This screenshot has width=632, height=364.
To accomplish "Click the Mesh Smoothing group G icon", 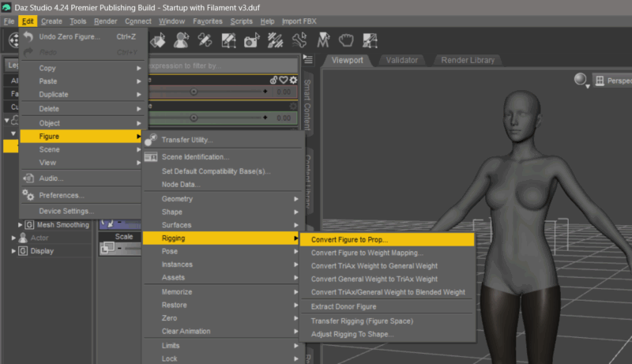I will coord(29,225).
